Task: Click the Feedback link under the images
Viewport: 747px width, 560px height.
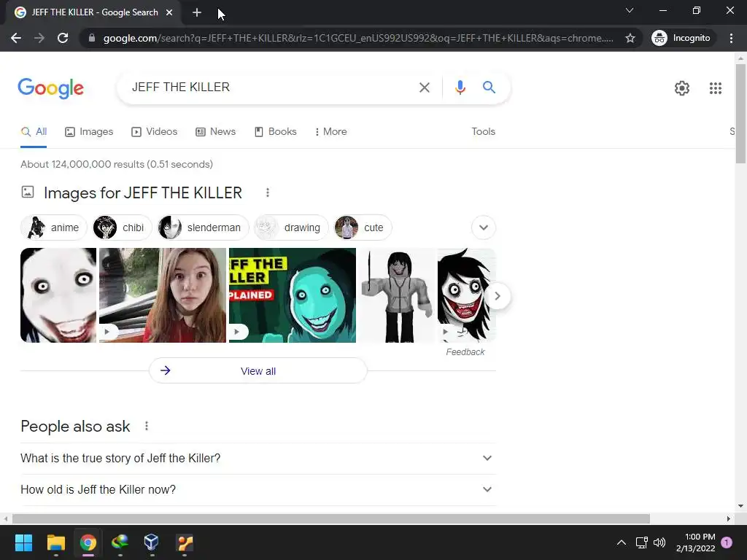Action: coord(465,352)
